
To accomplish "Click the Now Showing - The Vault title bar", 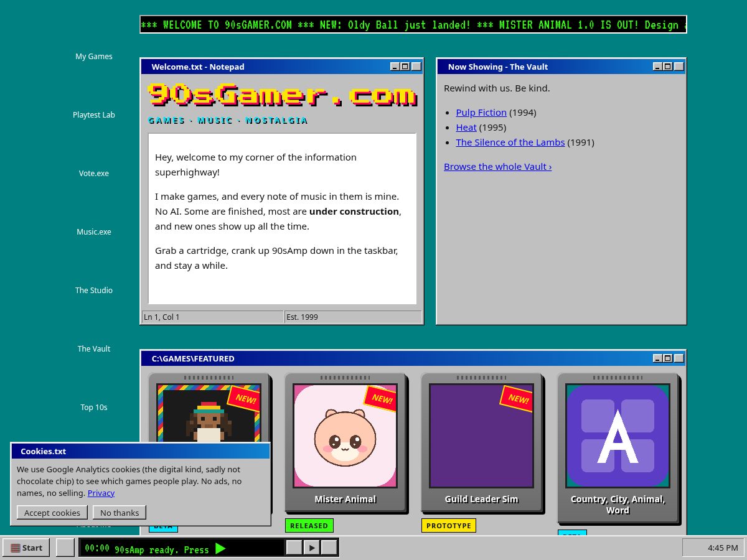I will [561, 67].
